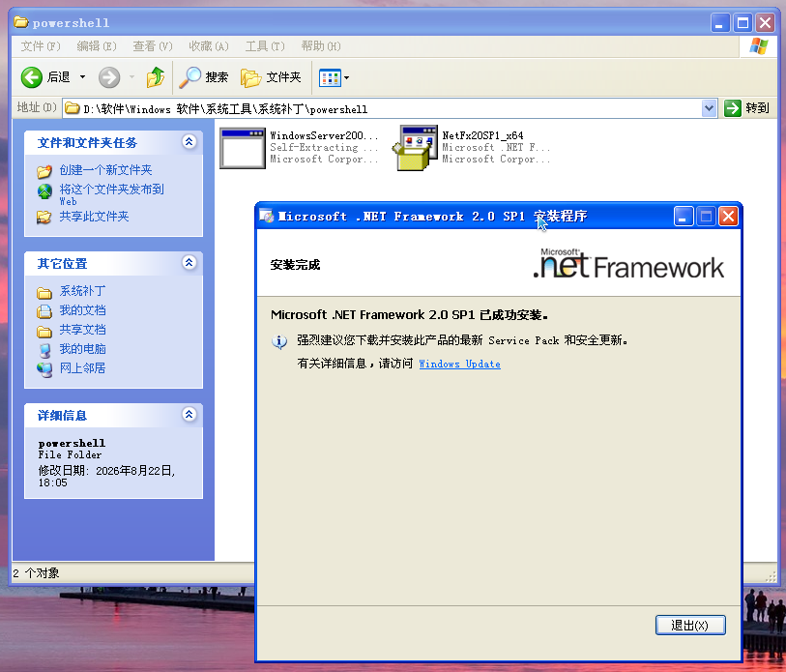Image resolution: width=786 pixels, height=672 pixels.
Task: Open the 收藏(A) menu
Action: pos(209,46)
